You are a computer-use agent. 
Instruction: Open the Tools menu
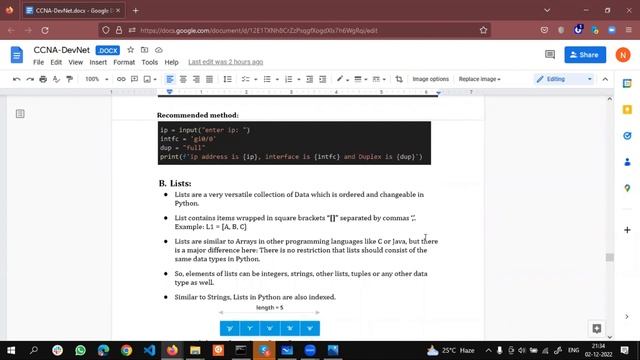point(149,62)
